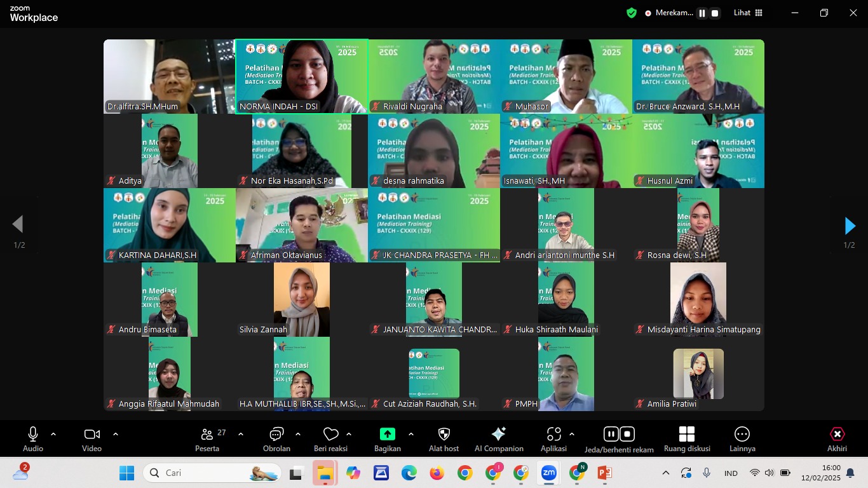
Task: Expand the Bagikan share options arrow
Action: tap(410, 434)
